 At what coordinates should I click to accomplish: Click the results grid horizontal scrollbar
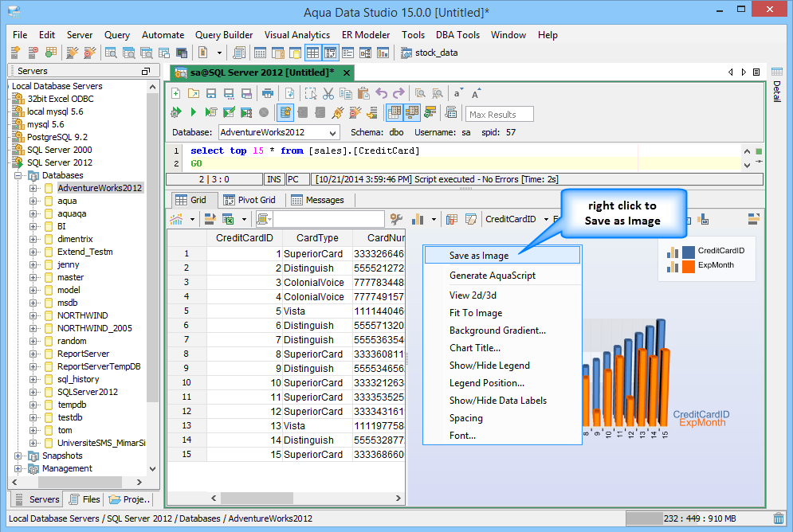[x=306, y=498]
